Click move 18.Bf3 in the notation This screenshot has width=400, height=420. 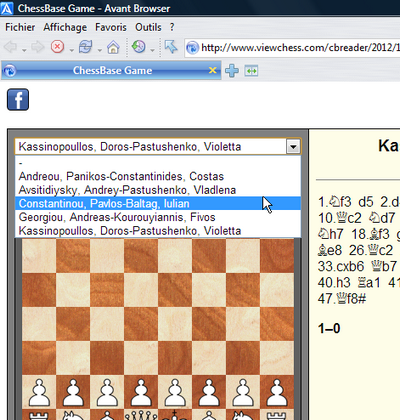coord(371,234)
